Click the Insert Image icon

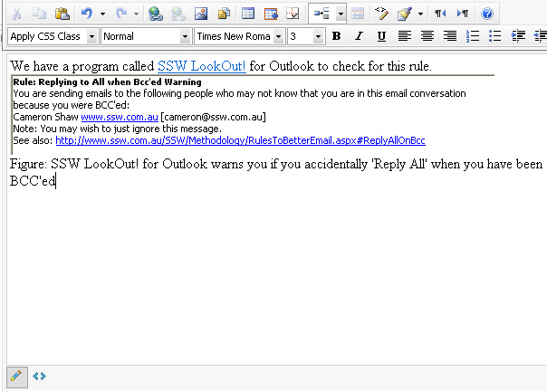(201, 14)
